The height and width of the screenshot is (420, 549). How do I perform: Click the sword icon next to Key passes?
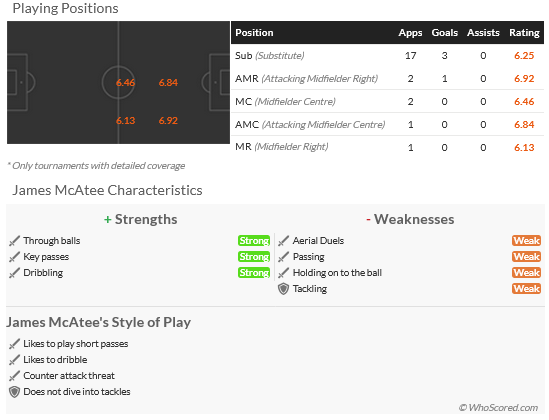click(14, 257)
